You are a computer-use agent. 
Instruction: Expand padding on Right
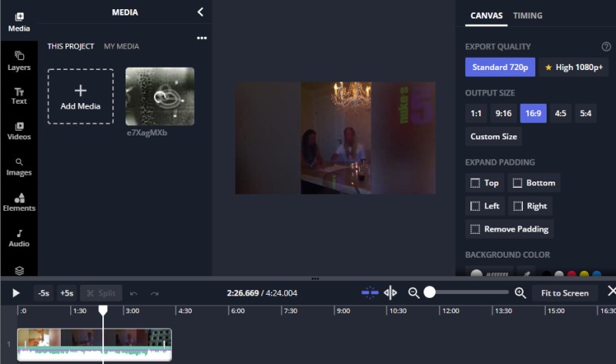(531, 206)
